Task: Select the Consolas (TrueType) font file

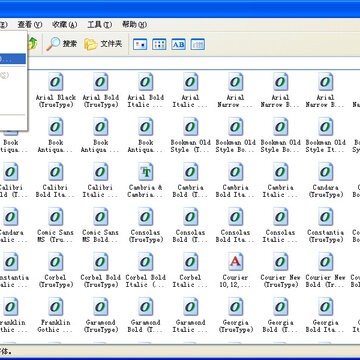Action: coord(146,225)
